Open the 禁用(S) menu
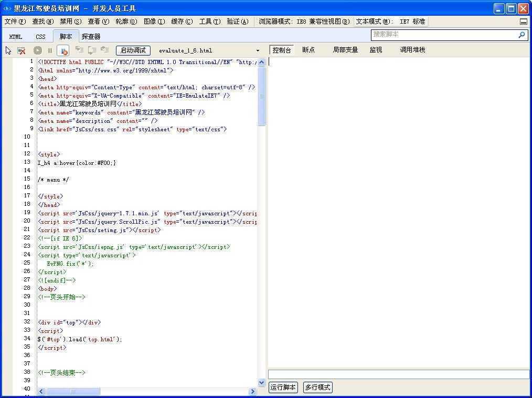532x398 pixels. [x=71, y=22]
